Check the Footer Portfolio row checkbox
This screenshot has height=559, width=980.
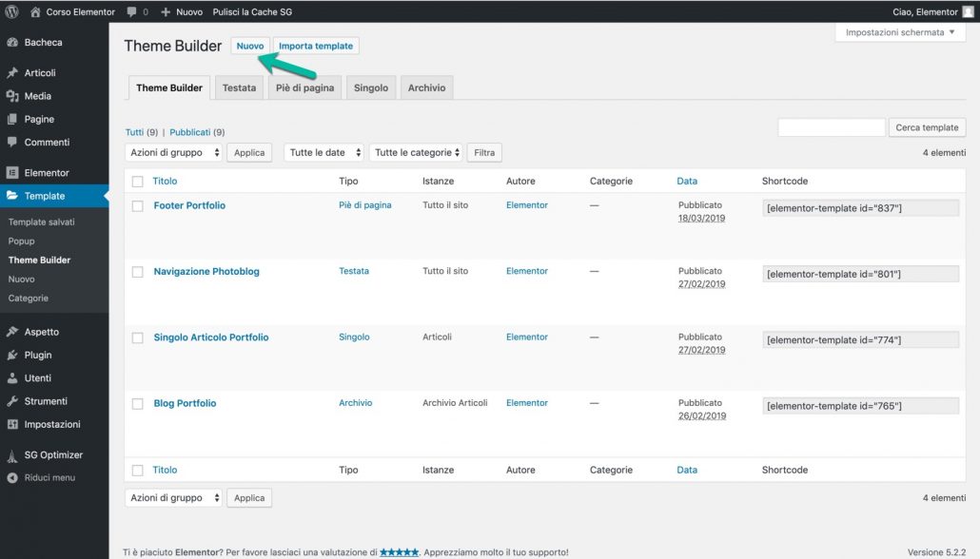pyautogui.click(x=138, y=206)
